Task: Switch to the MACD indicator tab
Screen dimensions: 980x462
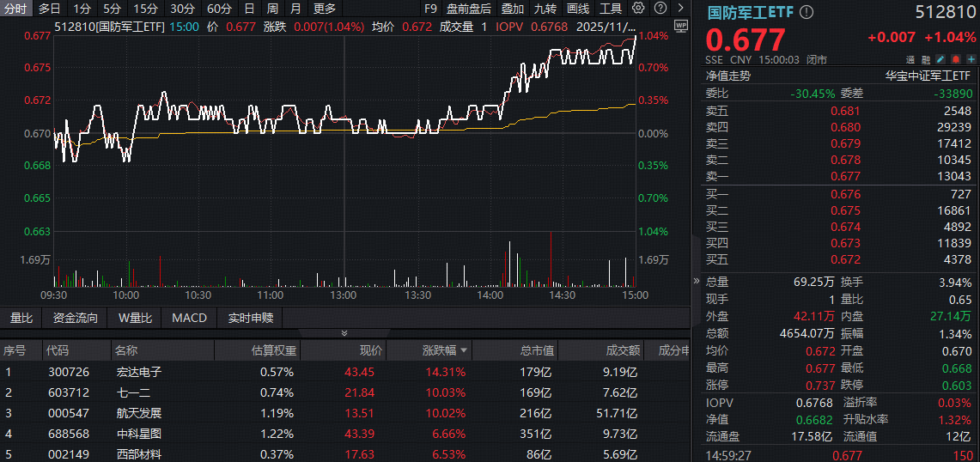Action: tap(189, 318)
